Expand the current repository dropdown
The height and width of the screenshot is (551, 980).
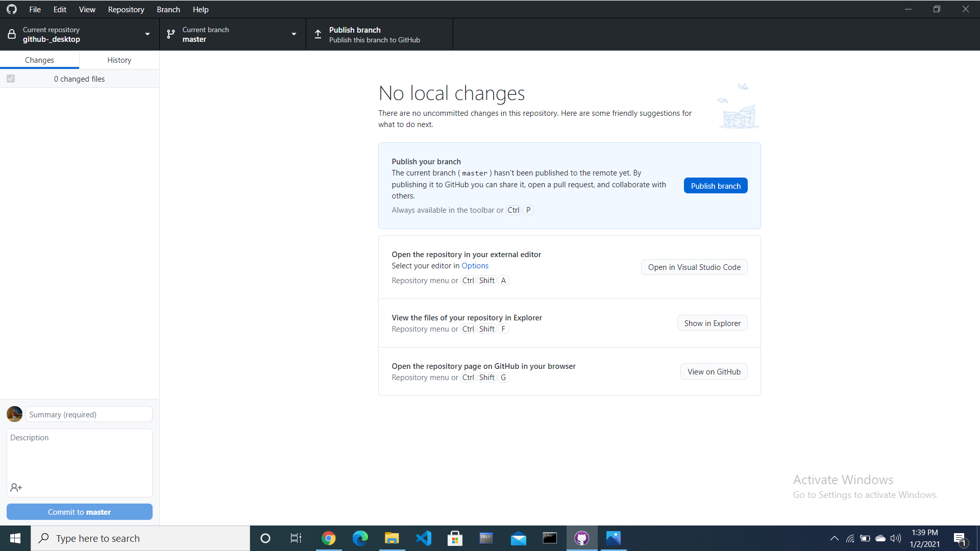[146, 34]
